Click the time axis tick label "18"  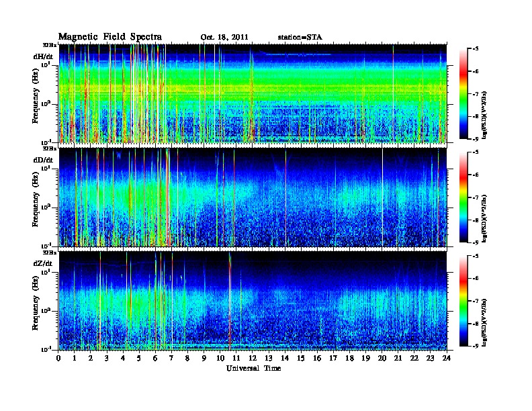pos(350,358)
